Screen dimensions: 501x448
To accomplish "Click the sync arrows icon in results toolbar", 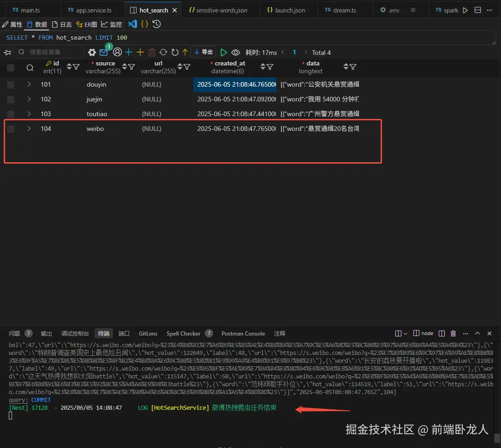I will [163, 52].
